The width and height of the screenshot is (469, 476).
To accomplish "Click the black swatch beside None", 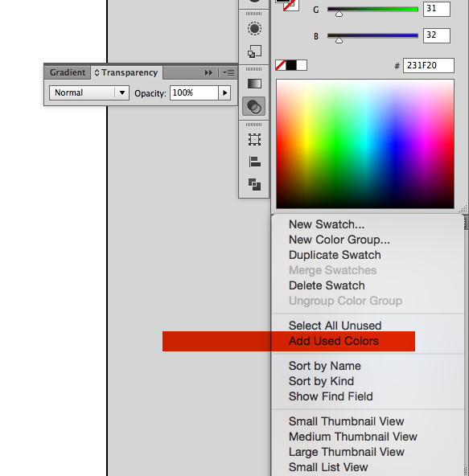I will tap(291, 65).
